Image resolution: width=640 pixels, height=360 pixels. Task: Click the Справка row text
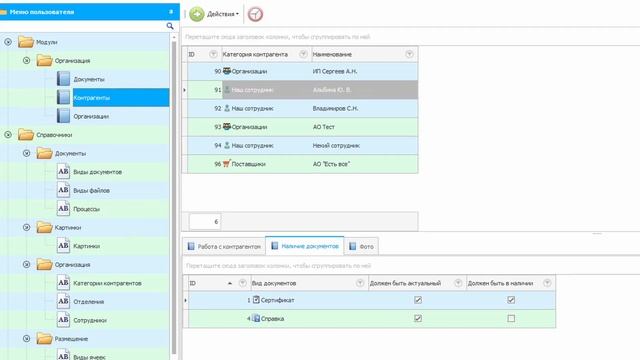tap(272, 318)
